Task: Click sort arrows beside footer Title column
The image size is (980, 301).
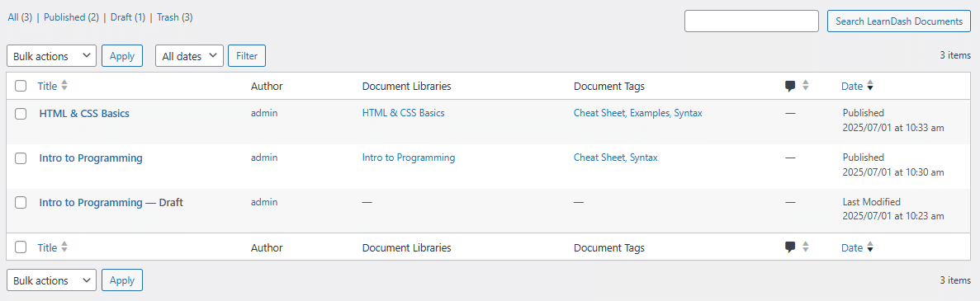Action: [64, 247]
